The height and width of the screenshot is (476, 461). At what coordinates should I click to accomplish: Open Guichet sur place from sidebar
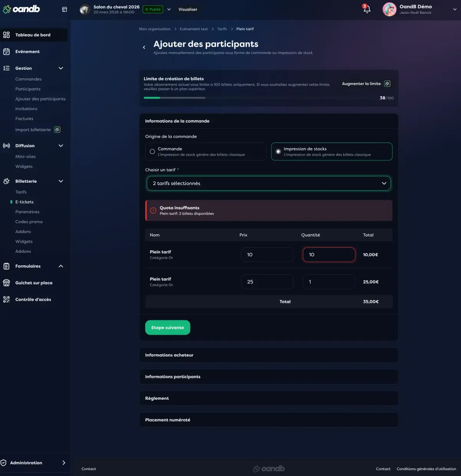coord(34,283)
